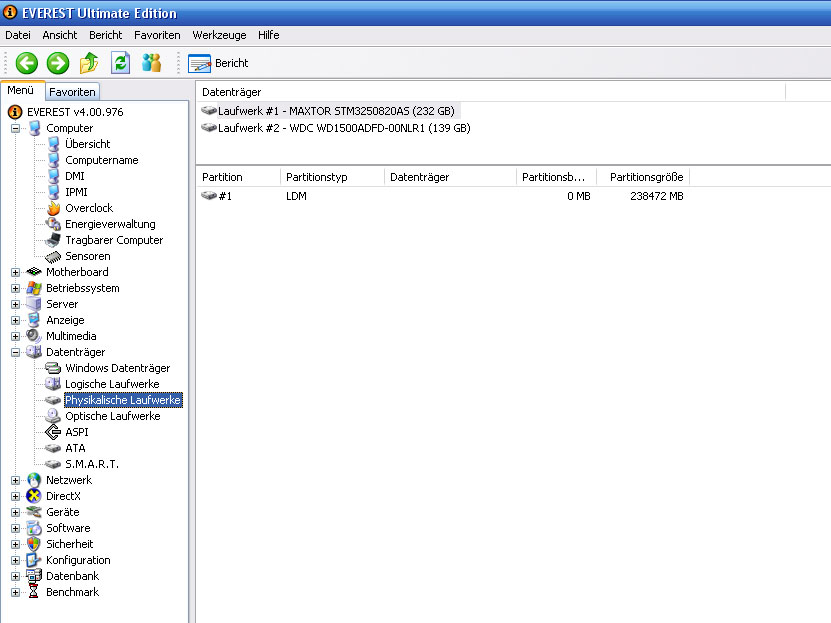The width and height of the screenshot is (831, 623).
Task: Expand the DirectX tree node
Action: (x=15, y=496)
